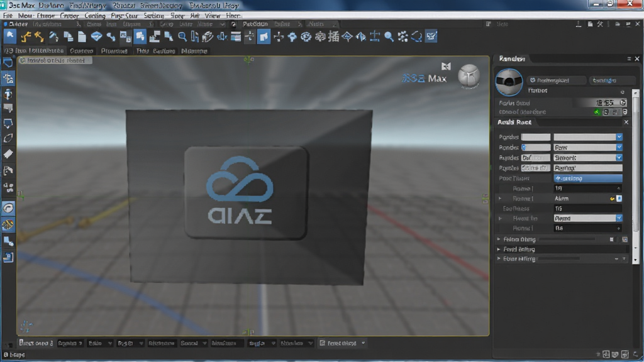The image size is (644, 362).
Task: Open the last menu bar item after View
Action: [x=233, y=16]
